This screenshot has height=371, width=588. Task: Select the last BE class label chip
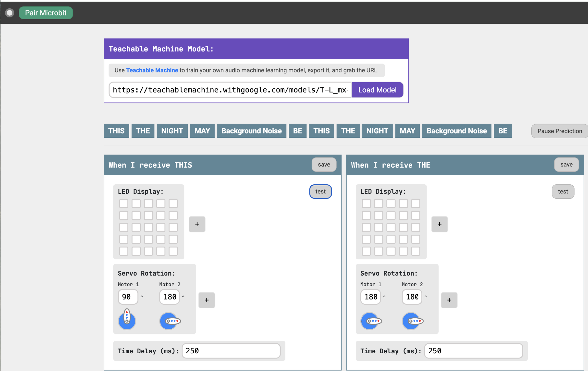503,131
